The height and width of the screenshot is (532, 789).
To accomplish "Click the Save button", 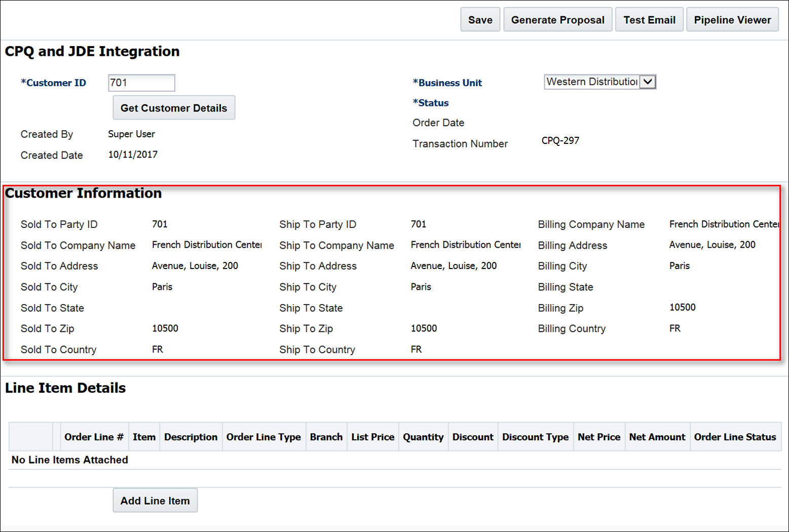I will click(479, 19).
